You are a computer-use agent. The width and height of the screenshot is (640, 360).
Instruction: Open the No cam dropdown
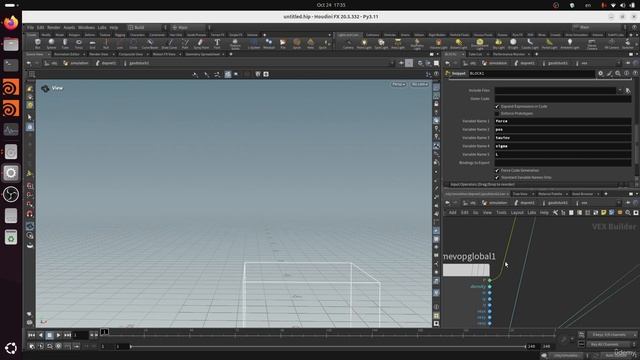pos(420,84)
